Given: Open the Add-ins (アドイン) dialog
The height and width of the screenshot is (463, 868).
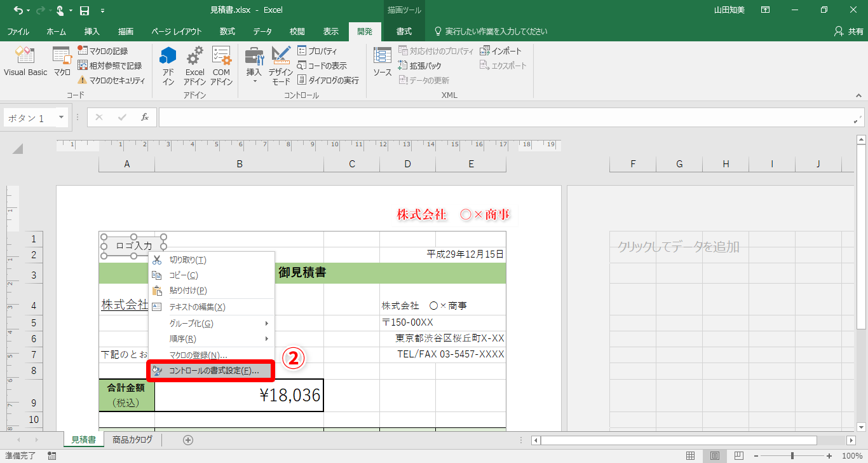Looking at the screenshot, I should pos(168,66).
